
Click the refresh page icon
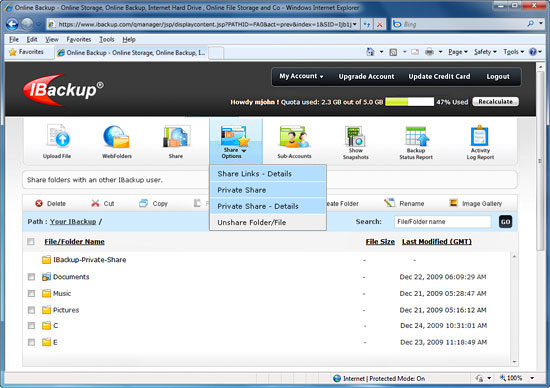pos(367,24)
